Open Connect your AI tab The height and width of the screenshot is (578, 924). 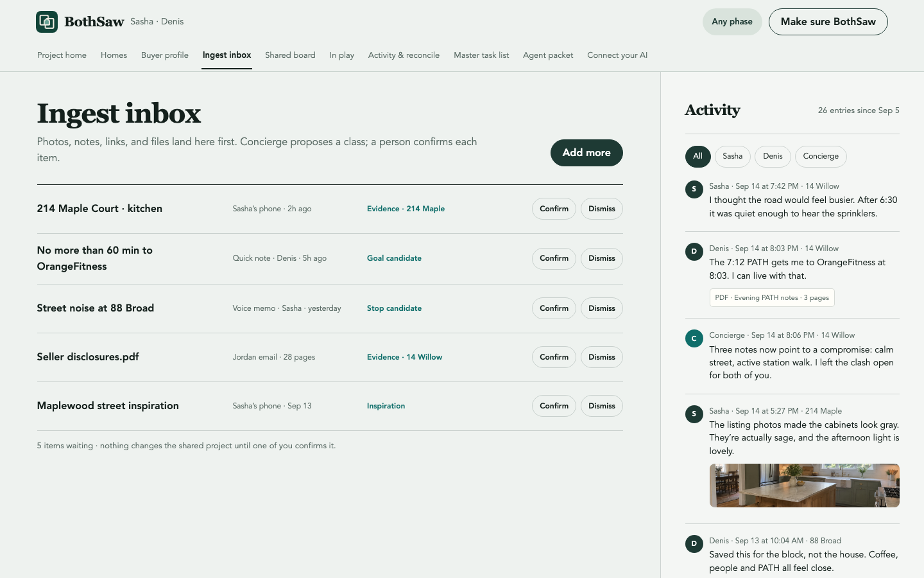tap(617, 55)
